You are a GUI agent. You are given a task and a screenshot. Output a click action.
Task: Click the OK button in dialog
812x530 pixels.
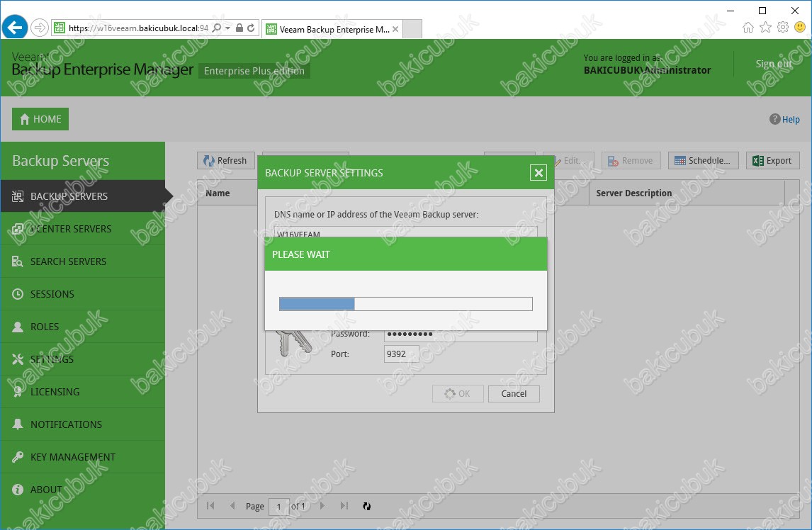[458, 394]
